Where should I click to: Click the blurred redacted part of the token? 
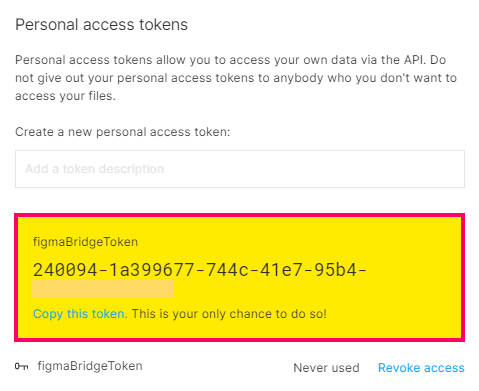(x=103, y=289)
